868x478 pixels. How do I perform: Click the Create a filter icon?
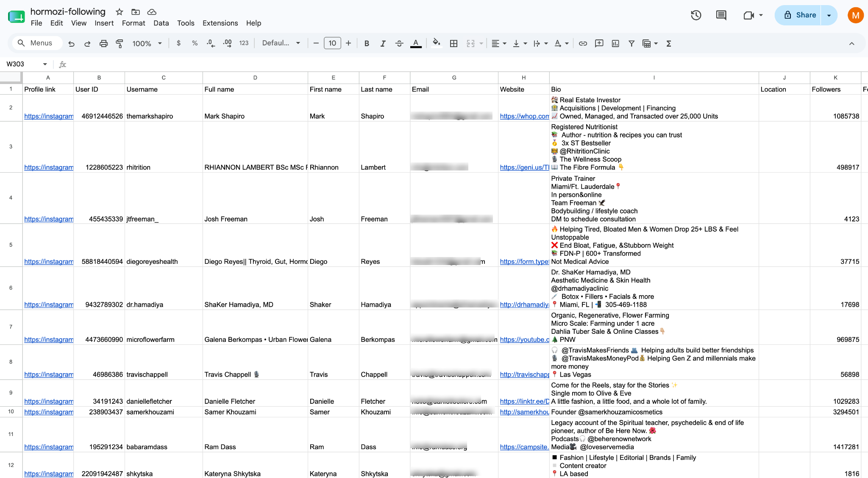click(x=632, y=43)
